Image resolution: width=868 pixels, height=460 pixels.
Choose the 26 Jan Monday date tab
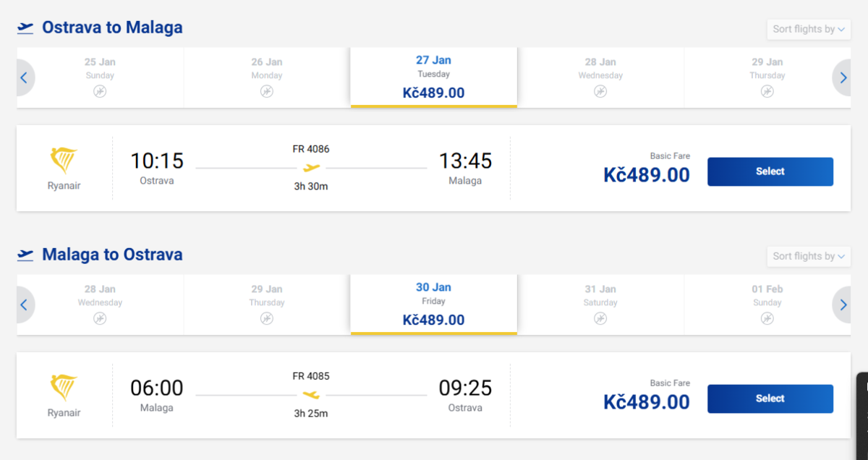tap(267, 77)
